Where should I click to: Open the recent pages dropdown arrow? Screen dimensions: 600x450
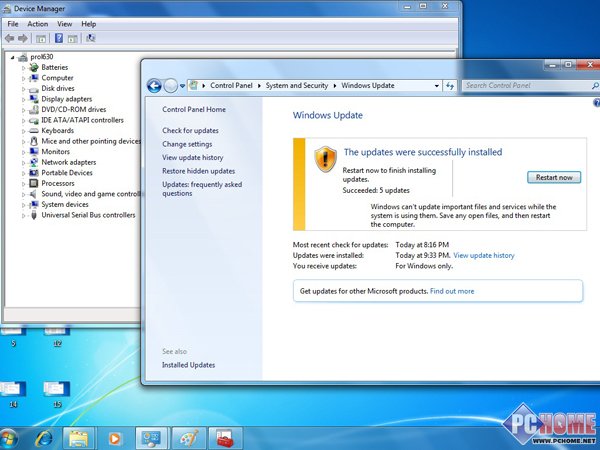click(x=183, y=86)
